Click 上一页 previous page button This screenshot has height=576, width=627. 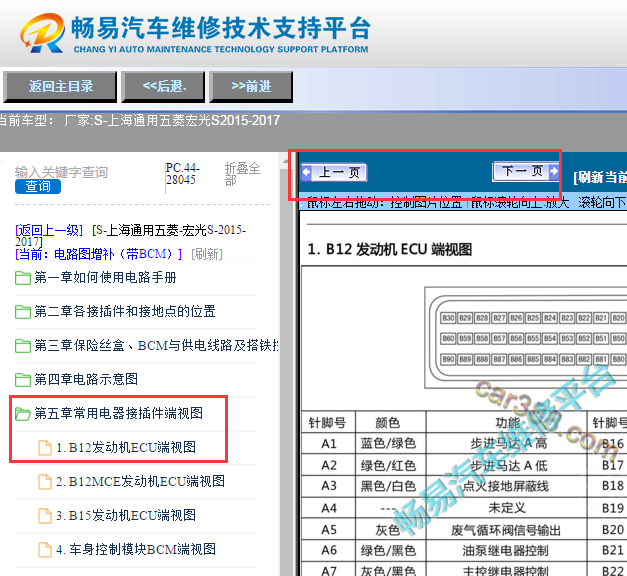click(x=334, y=173)
